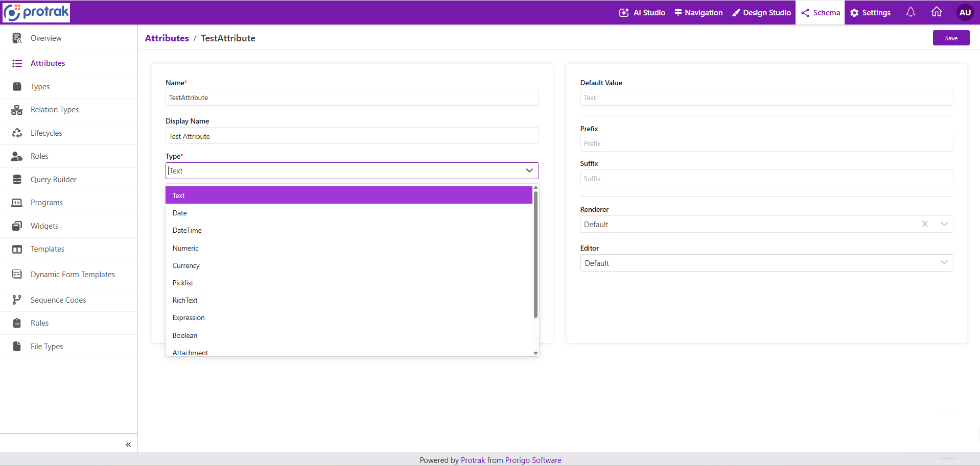The image size is (980, 466).
Task: Go back to Attributes breadcrumb link
Action: (167, 38)
